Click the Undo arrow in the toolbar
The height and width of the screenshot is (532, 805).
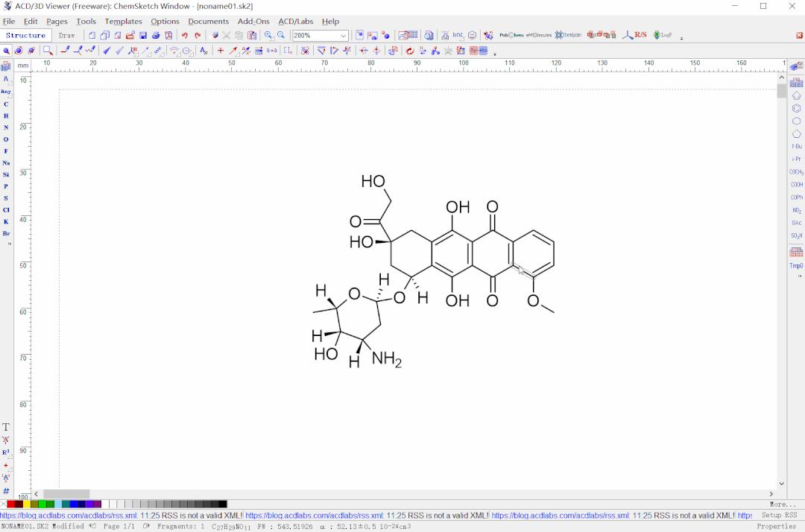(183, 35)
